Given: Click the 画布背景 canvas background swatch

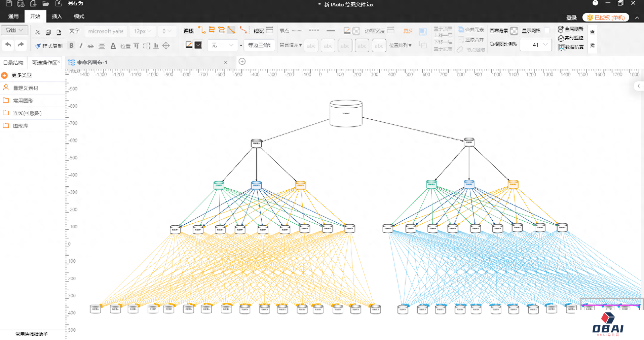Looking at the screenshot, I should (514, 31).
